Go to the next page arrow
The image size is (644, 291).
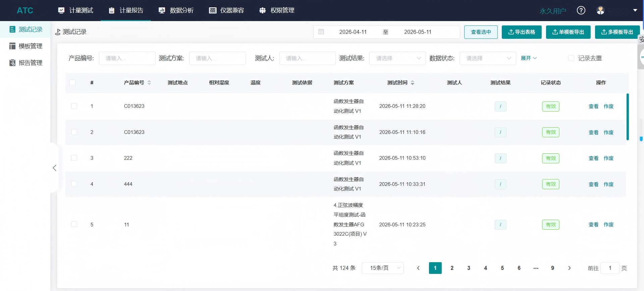[569, 268]
